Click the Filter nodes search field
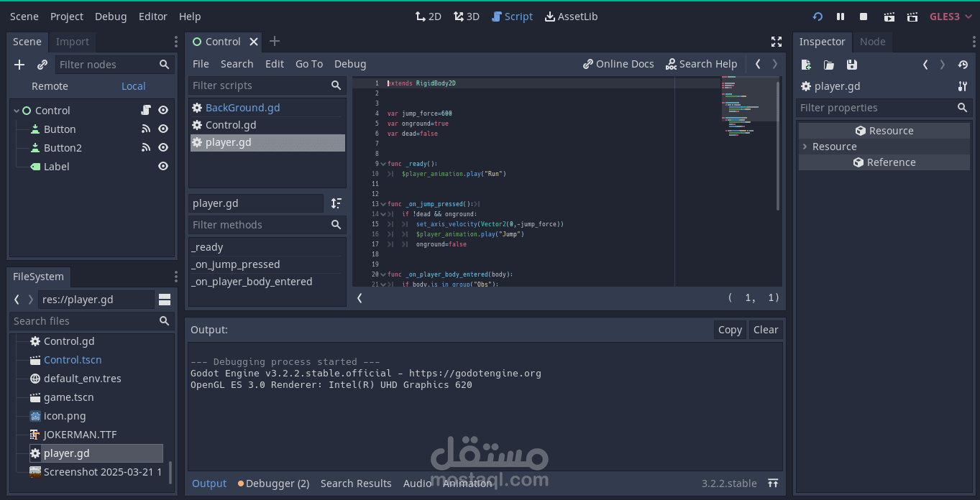Viewport: 980px width, 500px height. [115, 65]
